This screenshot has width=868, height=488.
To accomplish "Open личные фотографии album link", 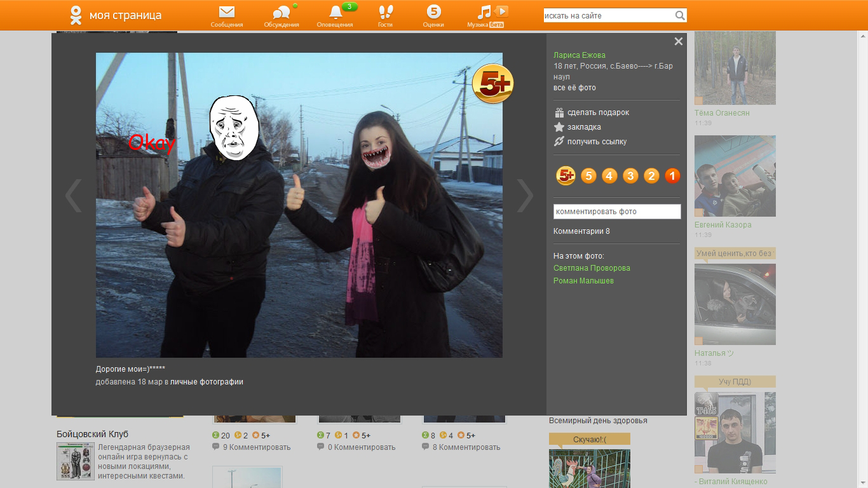I will (207, 382).
